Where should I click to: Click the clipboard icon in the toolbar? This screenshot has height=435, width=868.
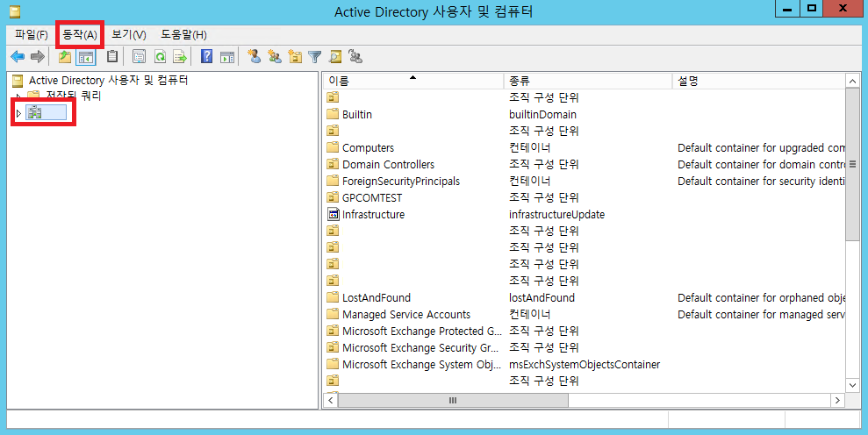[112, 56]
